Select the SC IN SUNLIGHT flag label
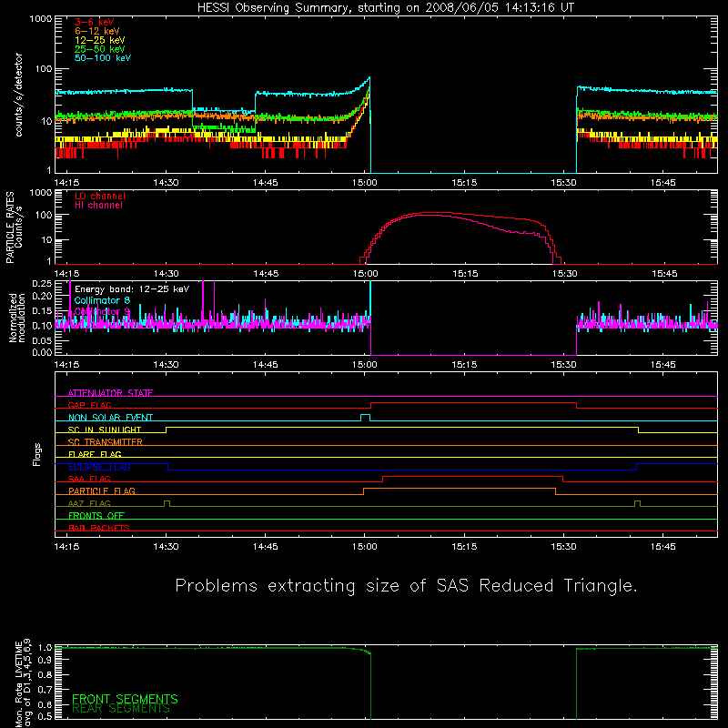This screenshot has height=728, width=728. (105, 430)
